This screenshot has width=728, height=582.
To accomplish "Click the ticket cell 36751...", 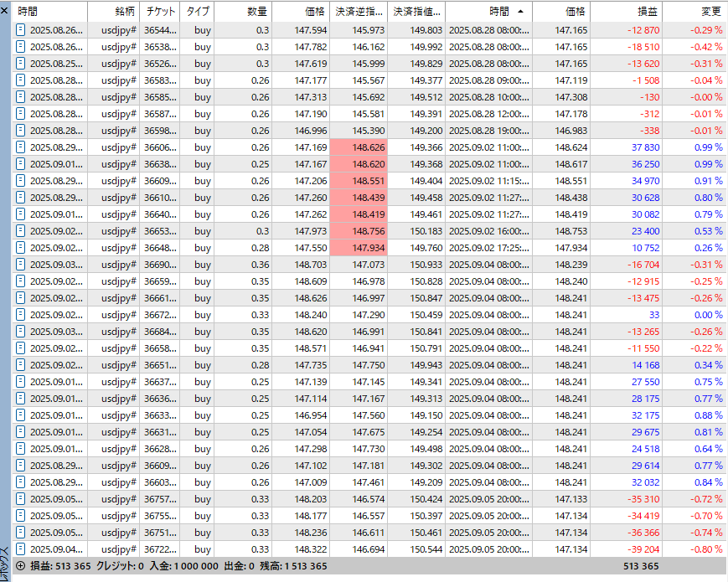I will coord(160,533).
